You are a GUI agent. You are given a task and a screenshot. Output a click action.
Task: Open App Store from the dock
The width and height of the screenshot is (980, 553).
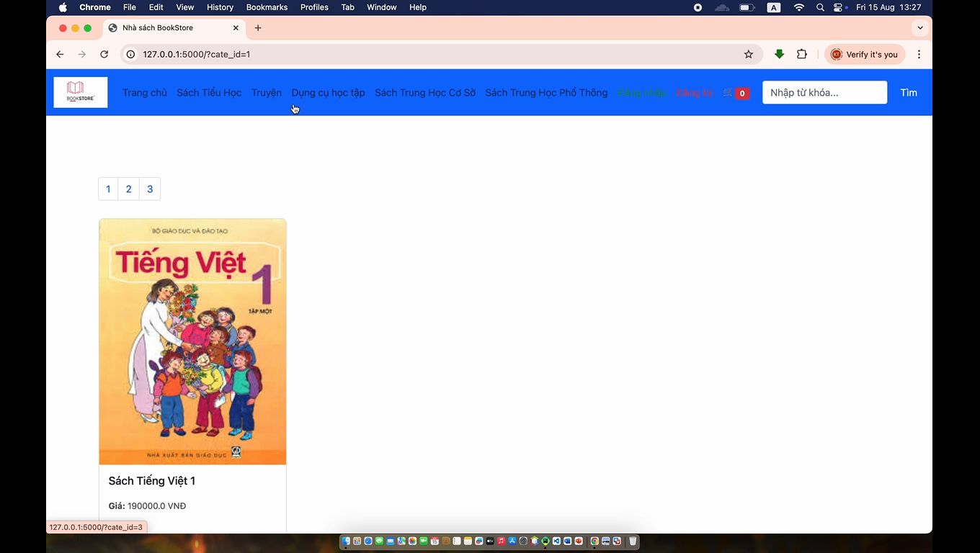click(512, 541)
